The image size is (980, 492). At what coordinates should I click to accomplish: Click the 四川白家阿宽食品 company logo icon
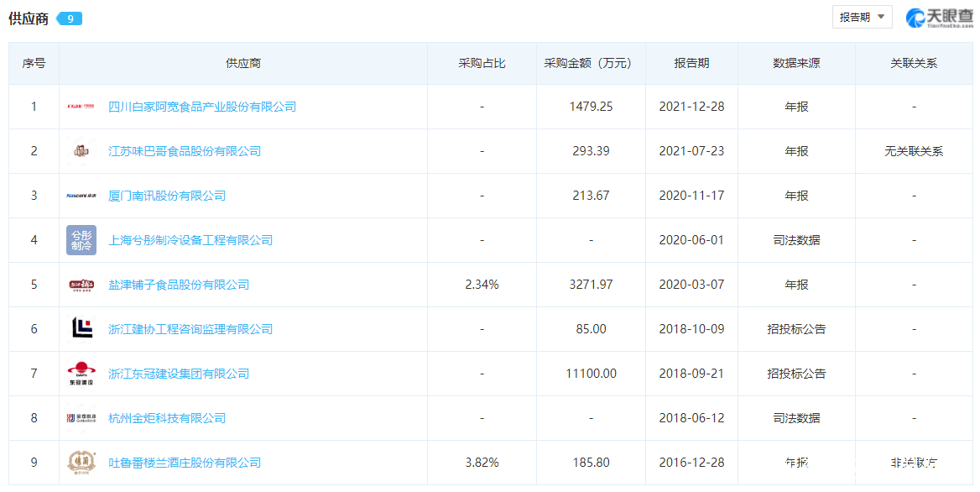tap(81, 107)
